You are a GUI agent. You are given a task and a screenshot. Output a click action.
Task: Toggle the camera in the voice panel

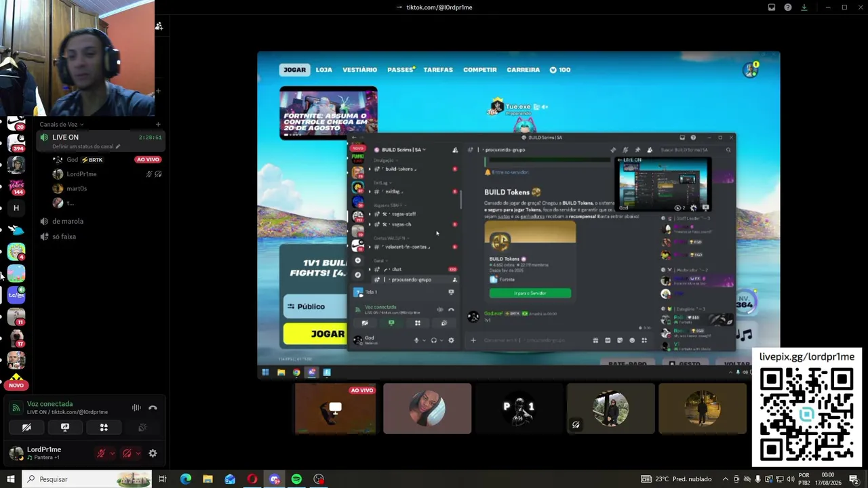tap(26, 428)
